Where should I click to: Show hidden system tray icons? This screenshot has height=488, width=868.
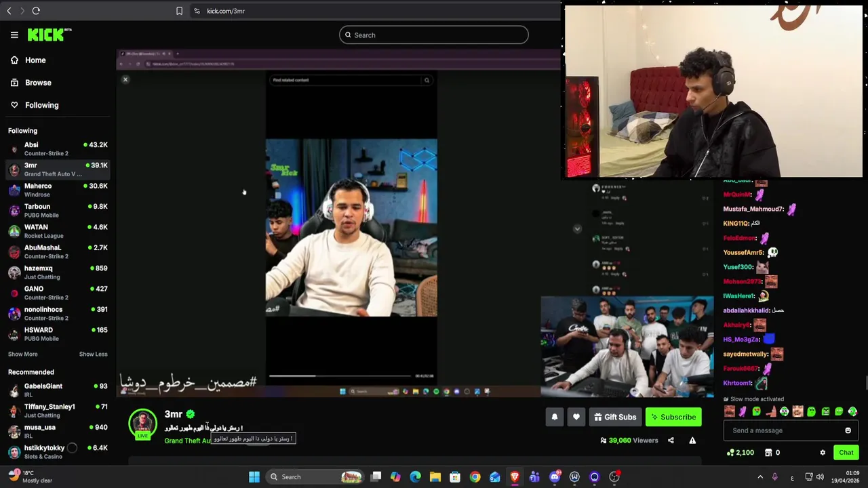click(760, 477)
